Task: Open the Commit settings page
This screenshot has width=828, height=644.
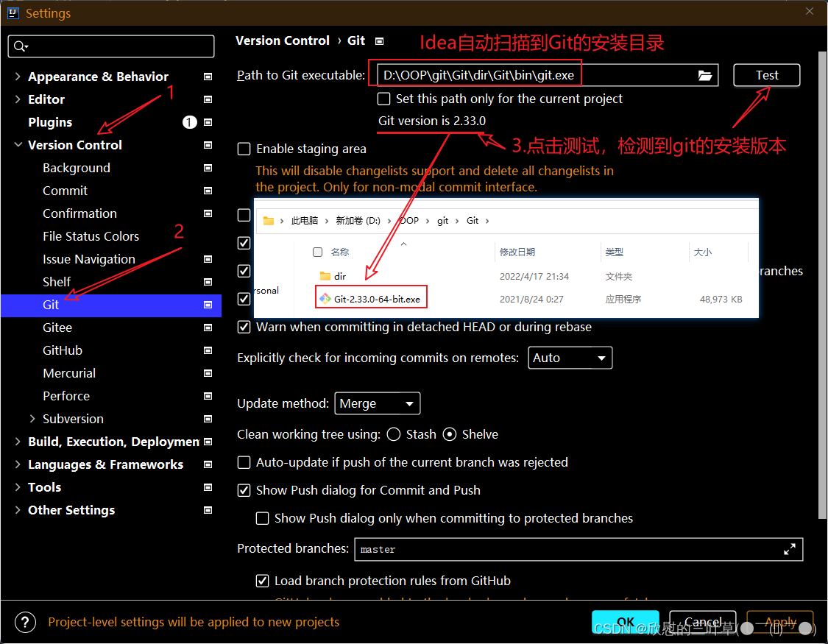Action: point(65,191)
